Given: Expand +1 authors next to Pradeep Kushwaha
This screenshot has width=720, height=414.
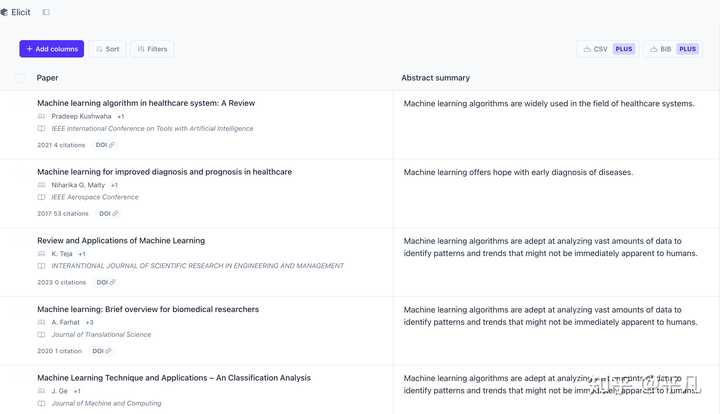Looking at the screenshot, I should click(x=121, y=117).
